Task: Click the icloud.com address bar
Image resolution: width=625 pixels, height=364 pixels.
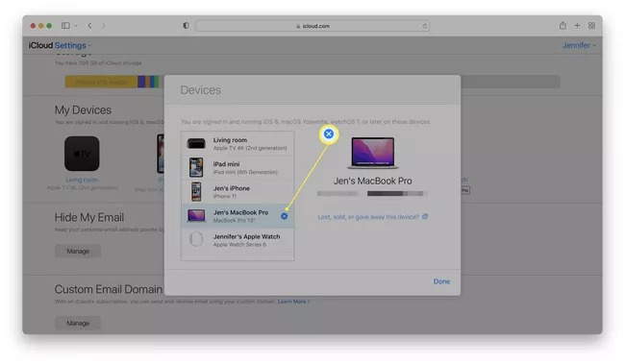Action: click(x=312, y=26)
